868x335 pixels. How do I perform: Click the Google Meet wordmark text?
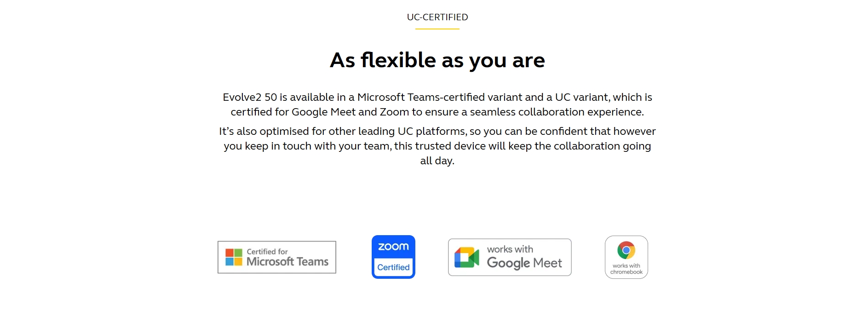coord(524,263)
